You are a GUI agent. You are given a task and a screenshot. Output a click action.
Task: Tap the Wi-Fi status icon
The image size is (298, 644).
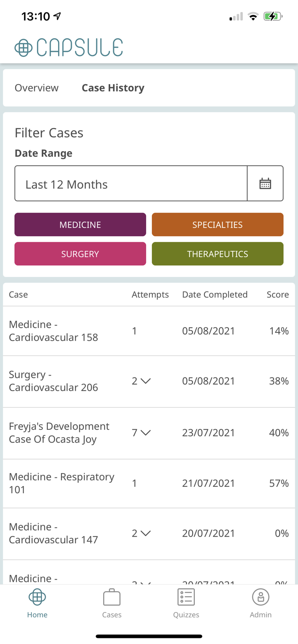click(253, 16)
